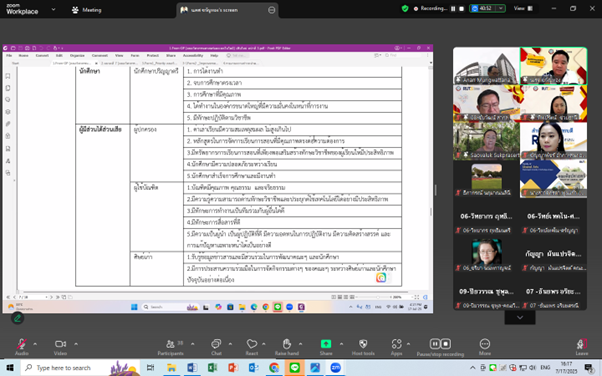
Task: Show more participant videos chevron
Action: pos(520,318)
